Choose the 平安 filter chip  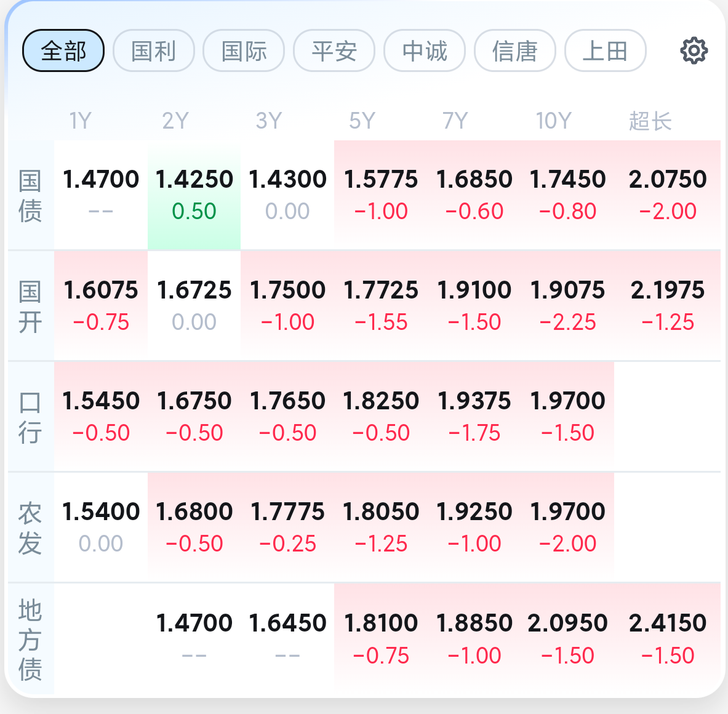pyautogui.click(x=334, y=50)
